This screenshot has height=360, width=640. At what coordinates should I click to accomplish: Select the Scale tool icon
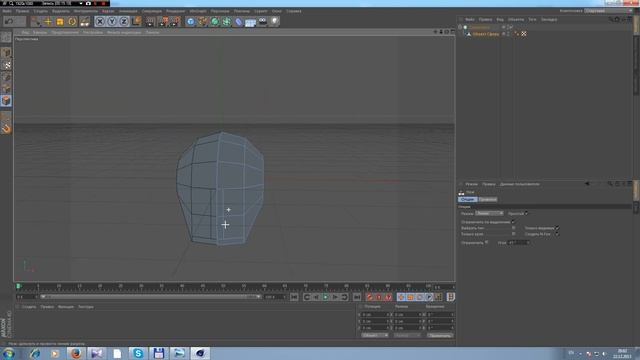60,22
